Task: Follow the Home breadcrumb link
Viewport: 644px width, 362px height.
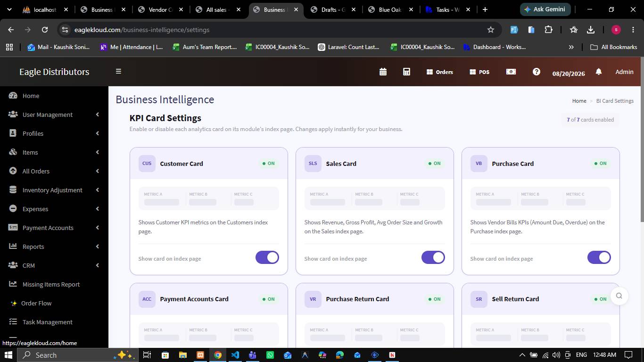Action: click(x=579, y=101)
